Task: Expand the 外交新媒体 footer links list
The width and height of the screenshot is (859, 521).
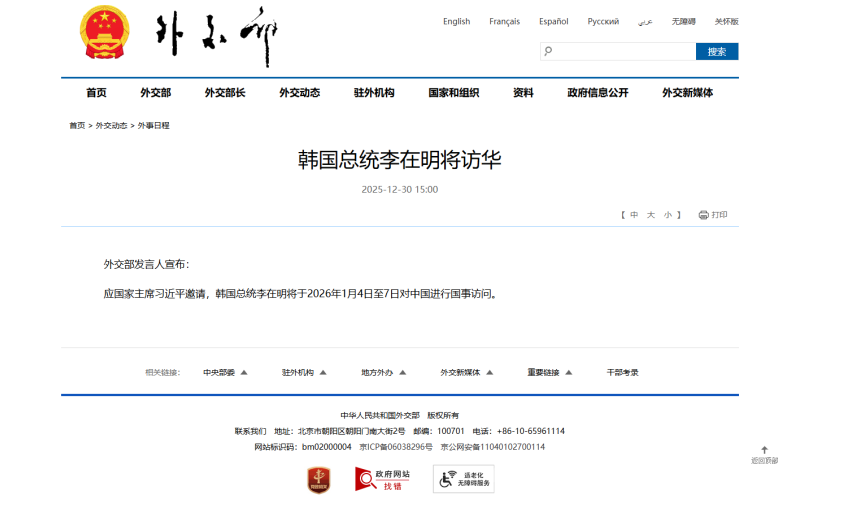Action: click(x=467, y=373)
